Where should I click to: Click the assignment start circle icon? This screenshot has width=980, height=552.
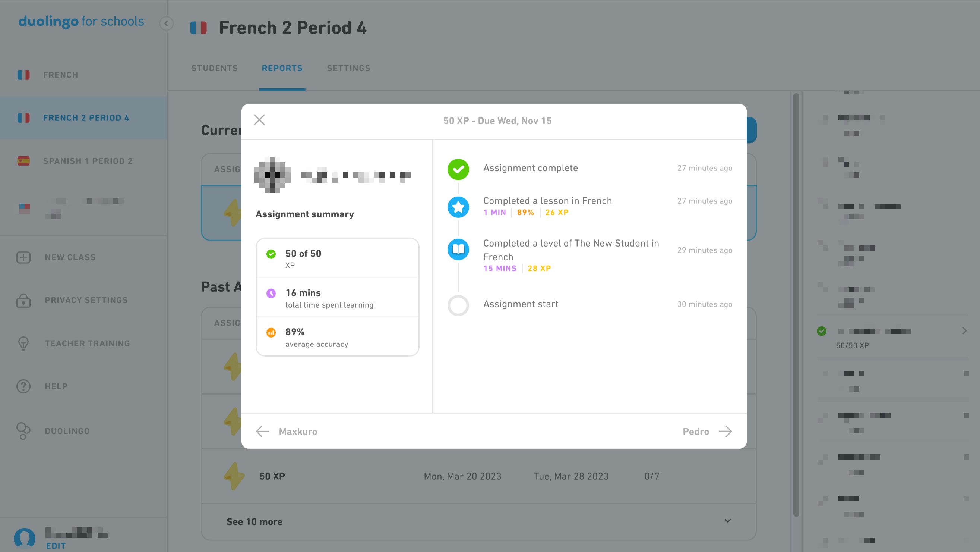coord(458,304)
